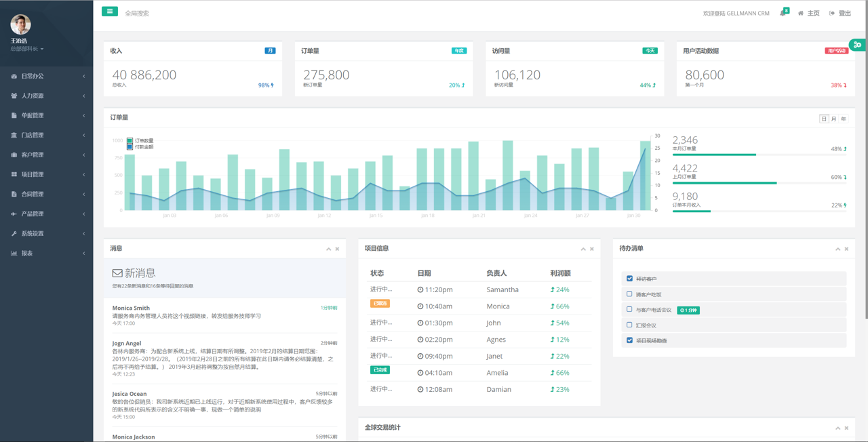
Task: Uncheck the 拜访客户 todo checkbox
Action: (629, 279)
